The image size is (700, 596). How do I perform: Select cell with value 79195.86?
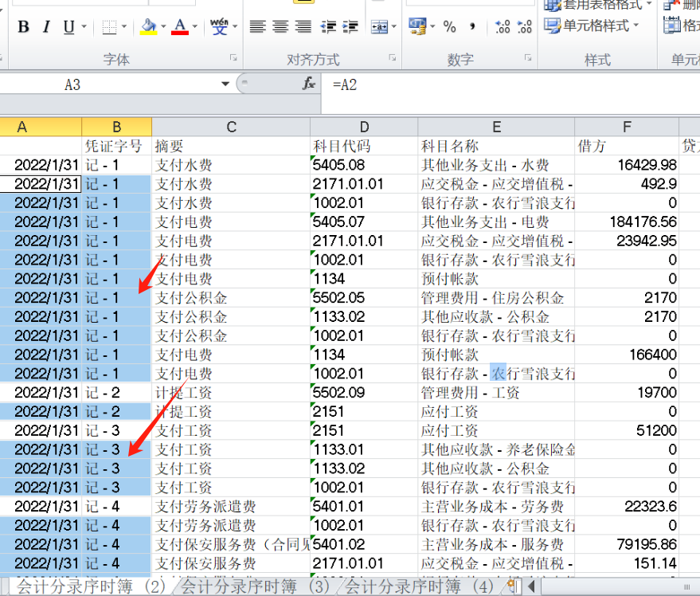[x=627, y=544]
